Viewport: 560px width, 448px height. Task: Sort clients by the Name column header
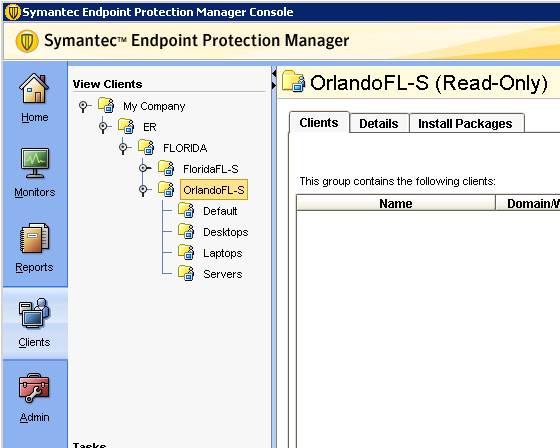[396, 203]
